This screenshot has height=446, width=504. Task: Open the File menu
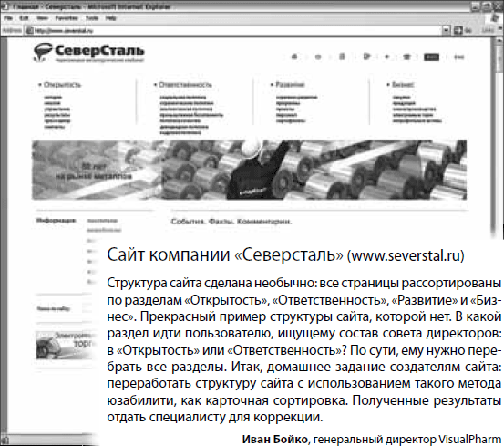8,18
